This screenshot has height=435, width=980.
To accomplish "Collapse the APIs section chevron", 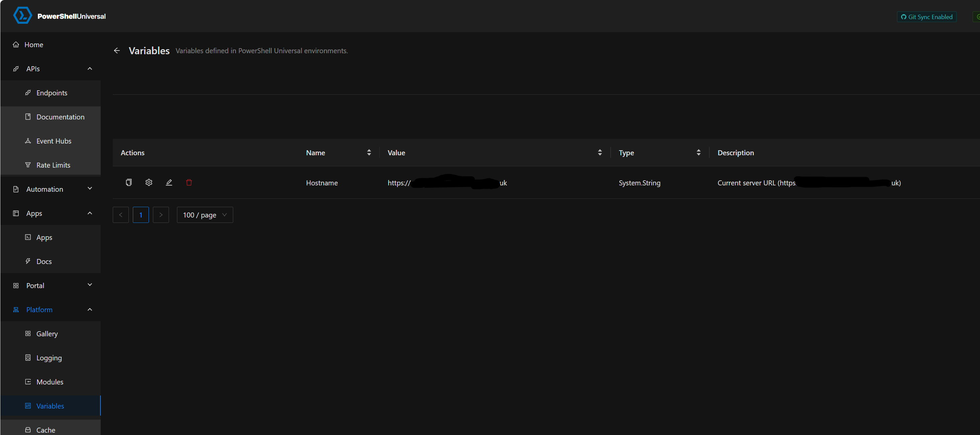I will pos(90,69).
